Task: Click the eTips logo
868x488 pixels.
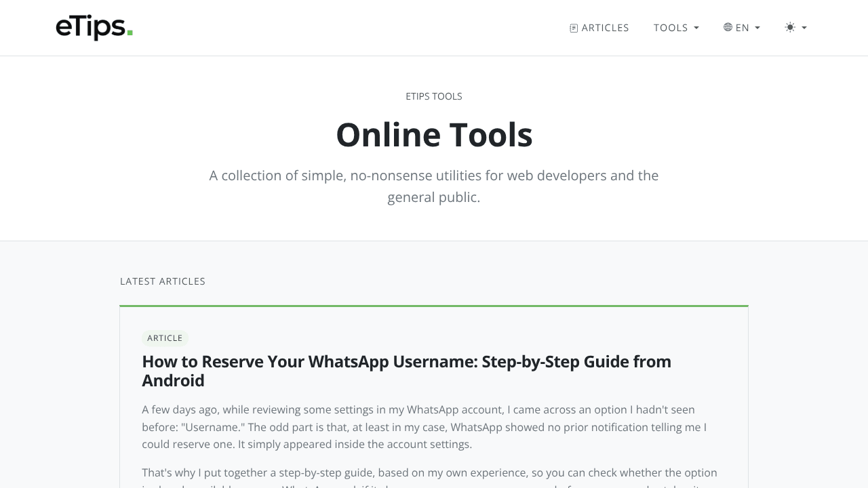Action: [94, 28]
